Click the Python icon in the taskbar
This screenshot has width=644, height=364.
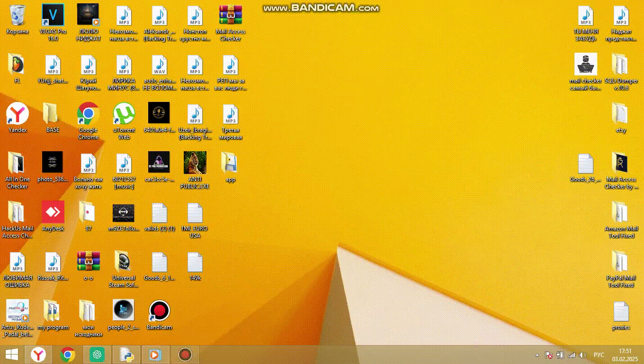coord(126,355)
